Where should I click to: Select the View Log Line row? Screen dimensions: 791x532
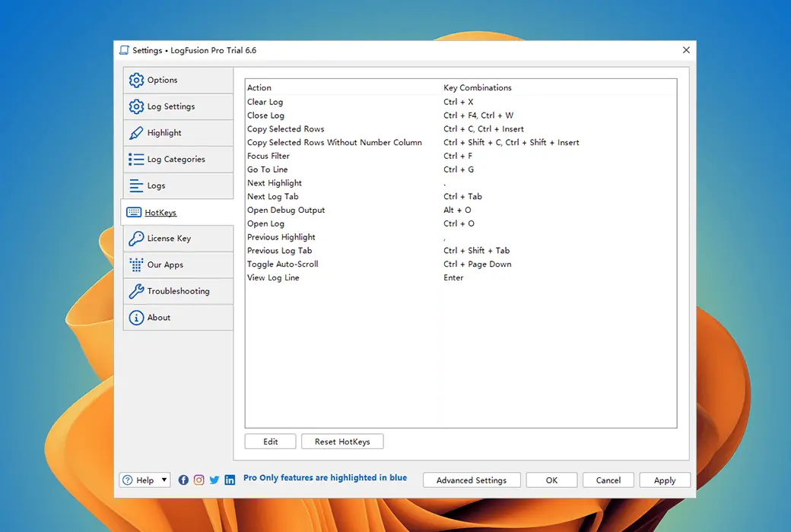pos(461,278)
